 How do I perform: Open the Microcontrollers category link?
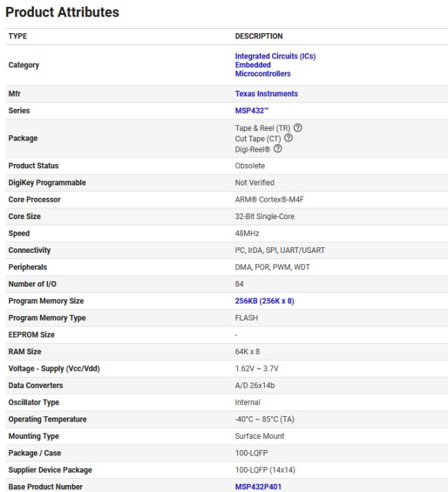point(263,74)
